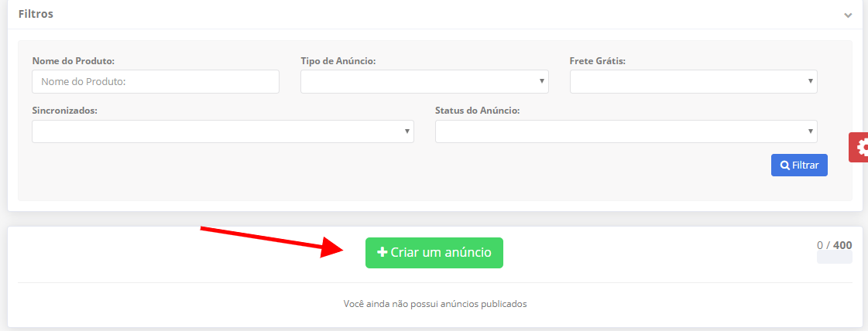
Task: Click the Tipo de Anúncio label
Action: 338,60
